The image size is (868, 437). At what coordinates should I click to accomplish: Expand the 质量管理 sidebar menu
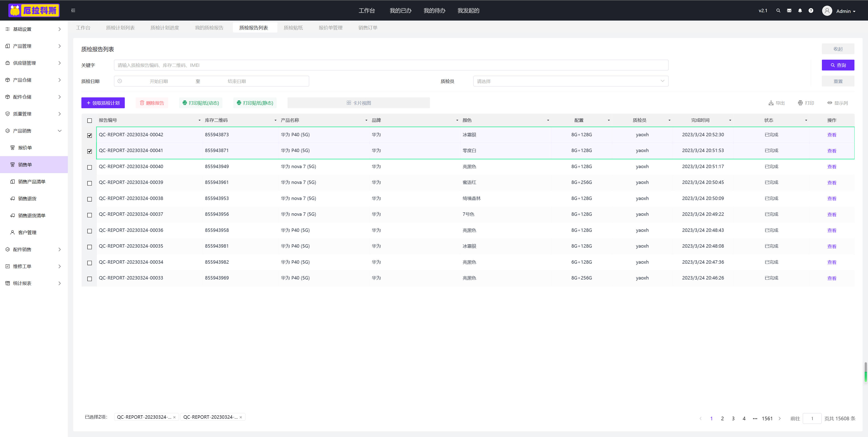[34, 114]
